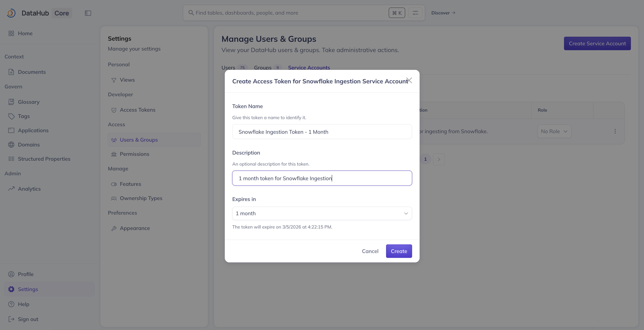Open Permissions settings page
Screen dimensions: 644x330
[134, 154]
